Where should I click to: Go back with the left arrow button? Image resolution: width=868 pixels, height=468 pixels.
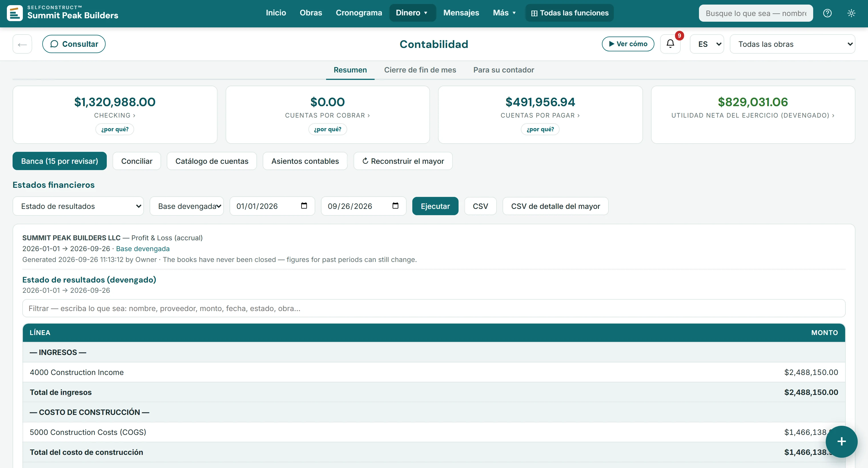pyautogui.click(x=22, y=44)
